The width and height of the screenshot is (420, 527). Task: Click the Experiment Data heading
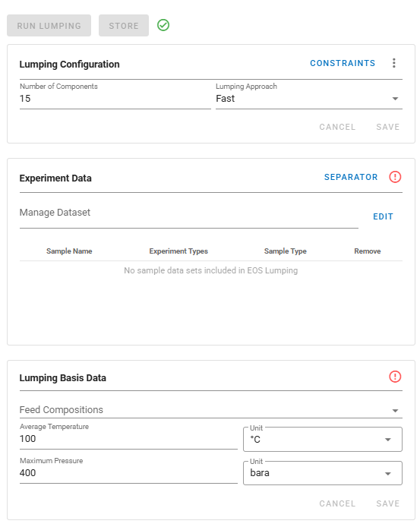[x=55, y=178]
